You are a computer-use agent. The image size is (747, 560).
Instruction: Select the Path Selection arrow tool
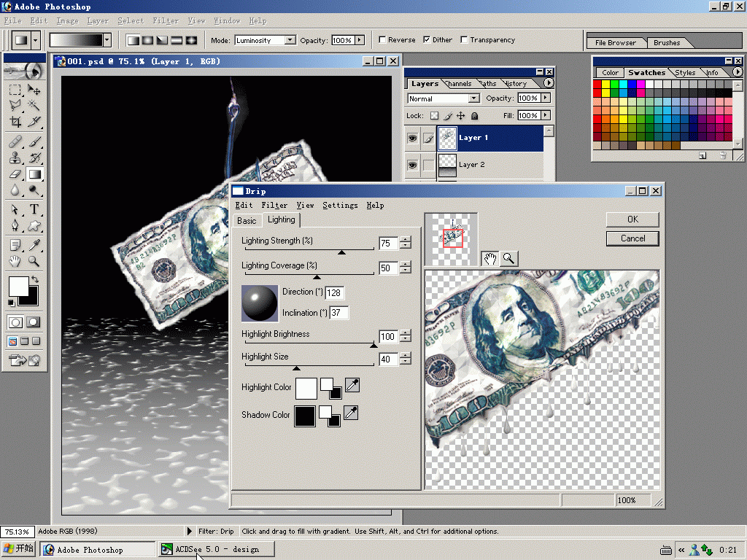tap(15, 209)
